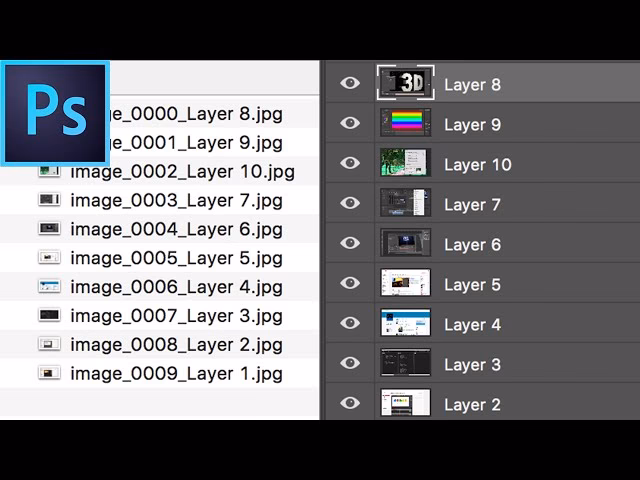Screen dimensions: 640x480
Task: Click the Layer 4 thumbnail
Action: tap(405, 322)
